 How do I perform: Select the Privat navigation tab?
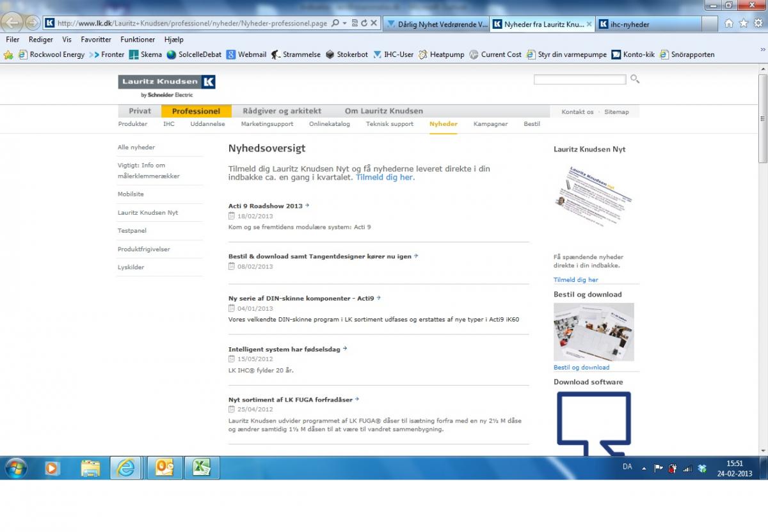(x=140, y=111)
